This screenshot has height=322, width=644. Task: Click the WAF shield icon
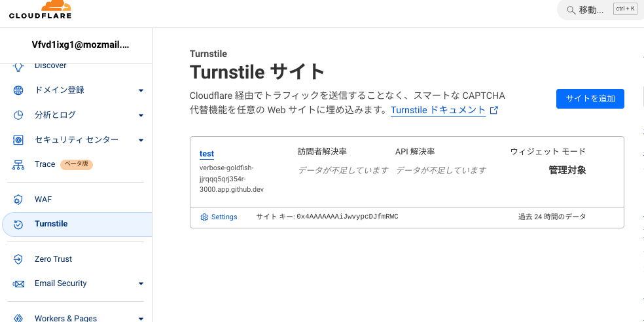(x=18, y=200)
